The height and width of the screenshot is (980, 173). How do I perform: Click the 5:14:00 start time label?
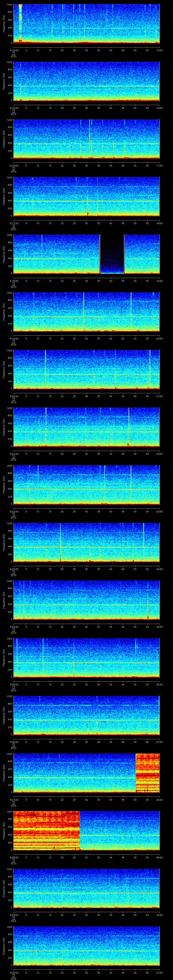pos(14,51)
